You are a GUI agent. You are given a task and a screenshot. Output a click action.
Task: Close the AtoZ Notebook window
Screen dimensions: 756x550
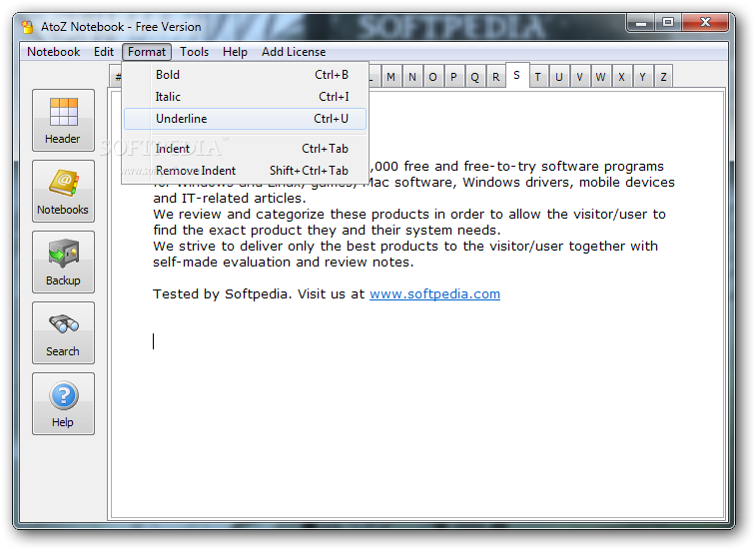pyautogui.click(x=705, y=23)
